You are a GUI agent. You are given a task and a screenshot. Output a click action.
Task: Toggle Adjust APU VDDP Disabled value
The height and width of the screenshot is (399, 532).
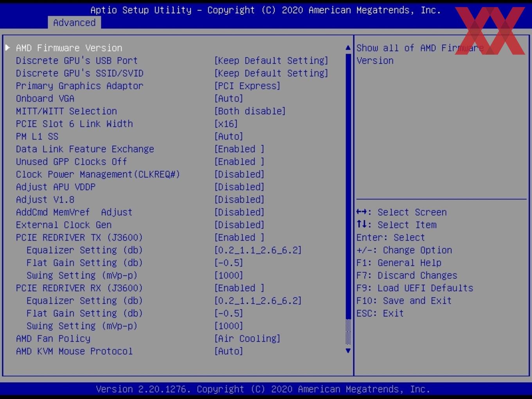tap(239, 187)
